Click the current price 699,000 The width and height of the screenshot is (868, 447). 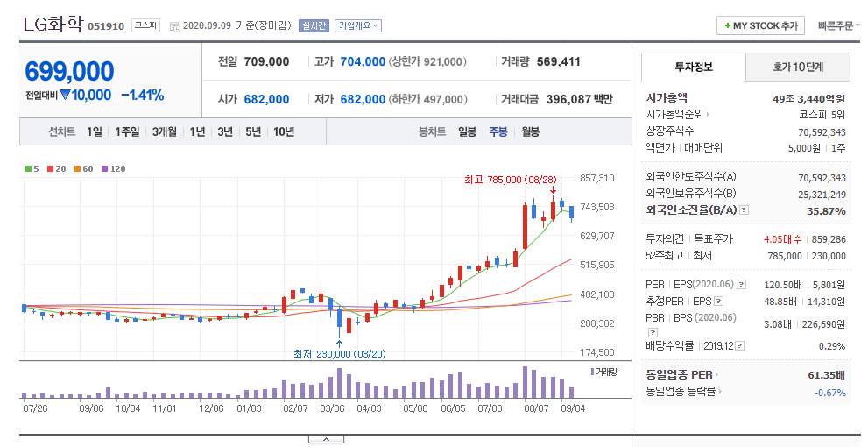coord(70,72)
